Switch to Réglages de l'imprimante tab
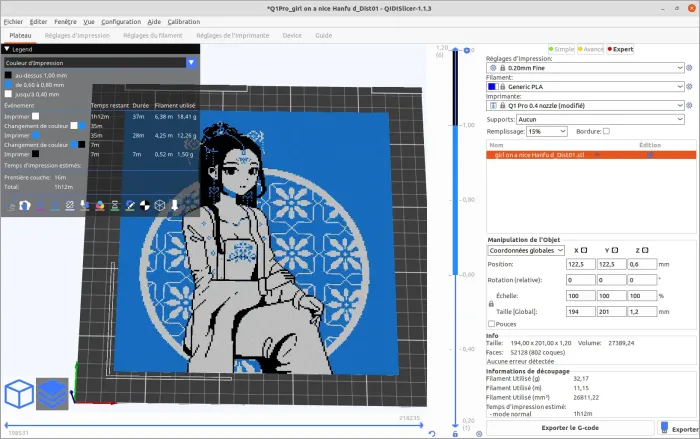This screenshot has height=439, width=700. click(233, 35)
